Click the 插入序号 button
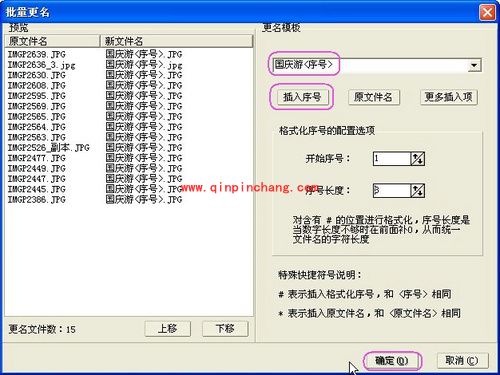500x375 pixels. tap(302, 97)
